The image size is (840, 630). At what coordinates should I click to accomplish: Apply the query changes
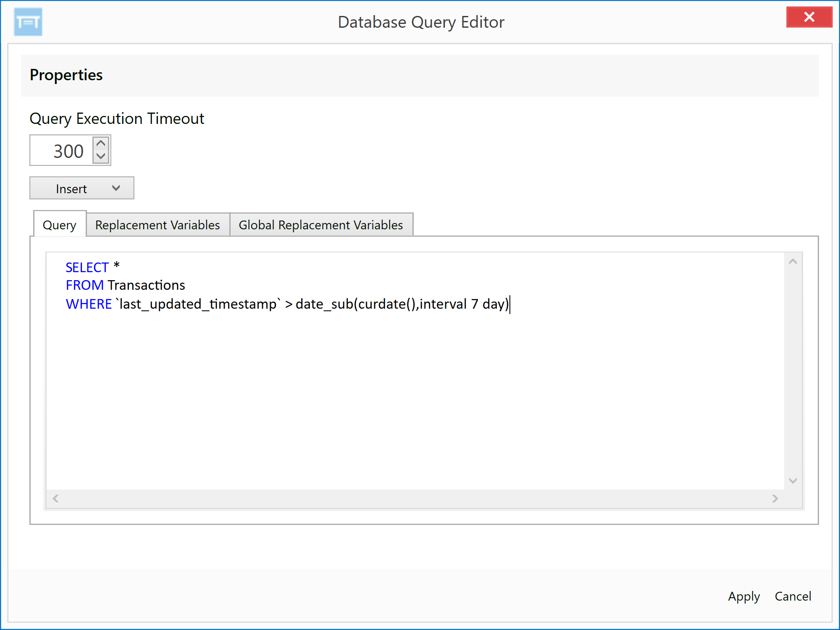(x=743, y=596)
